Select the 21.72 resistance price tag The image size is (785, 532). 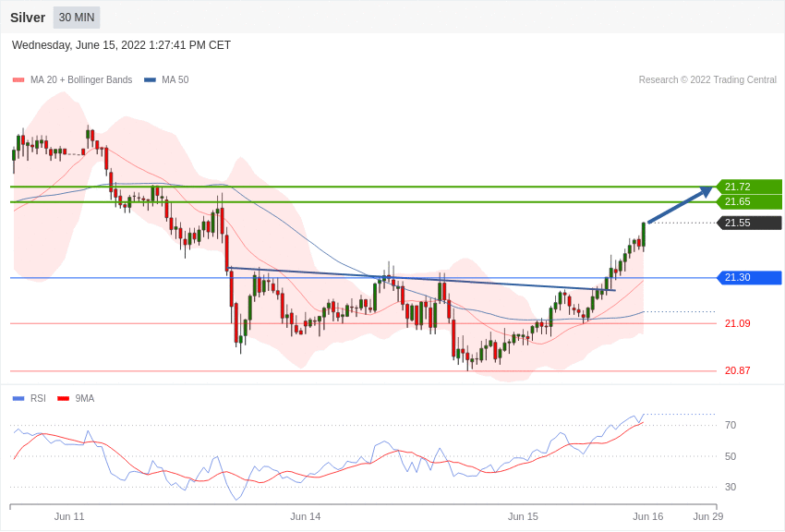click(x=749, y=187)
